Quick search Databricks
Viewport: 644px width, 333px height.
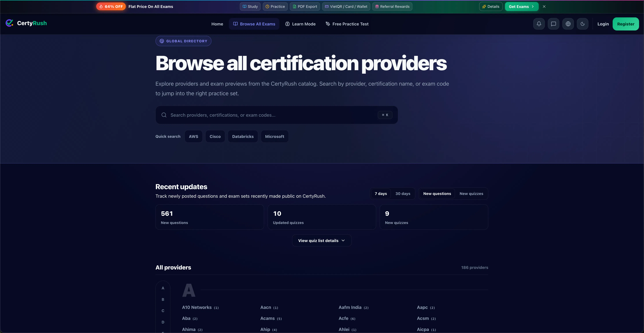point(243,136)
